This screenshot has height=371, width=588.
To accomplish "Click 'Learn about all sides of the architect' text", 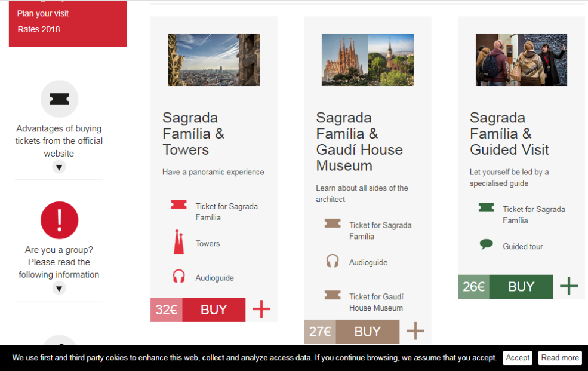I will coord(362,194).
